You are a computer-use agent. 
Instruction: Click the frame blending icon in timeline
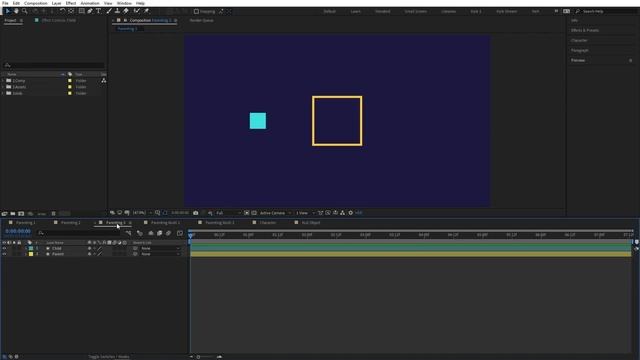tap(160, 233)
